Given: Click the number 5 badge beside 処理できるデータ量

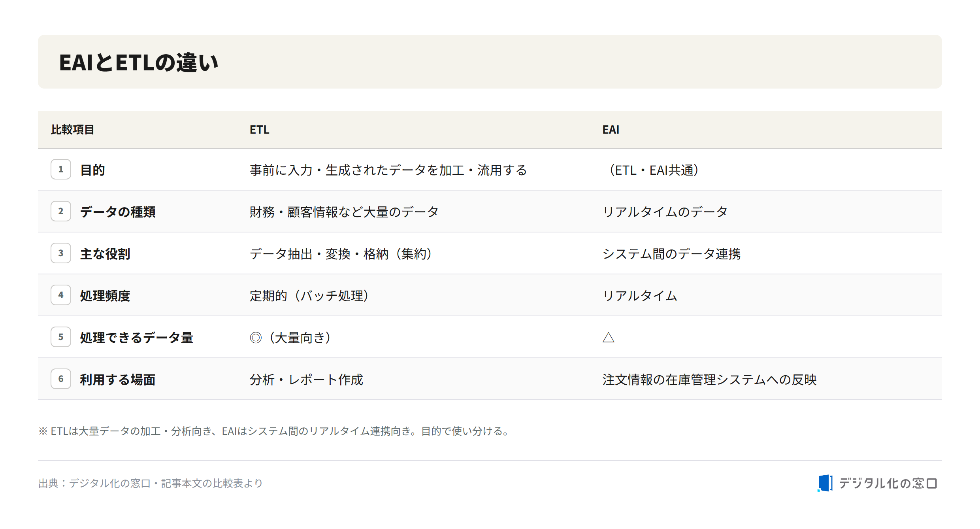Looking at the screenshot, I should tap(61, 337).
